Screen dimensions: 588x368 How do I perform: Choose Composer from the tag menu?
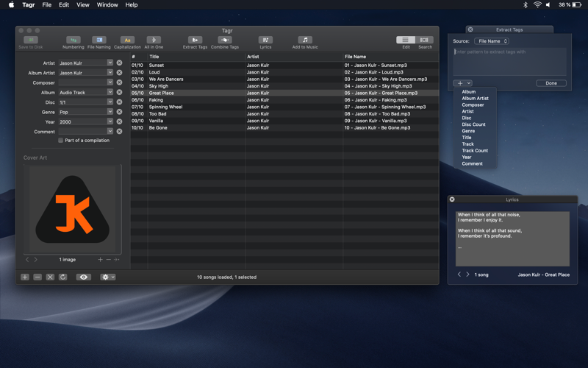[473, 105]
